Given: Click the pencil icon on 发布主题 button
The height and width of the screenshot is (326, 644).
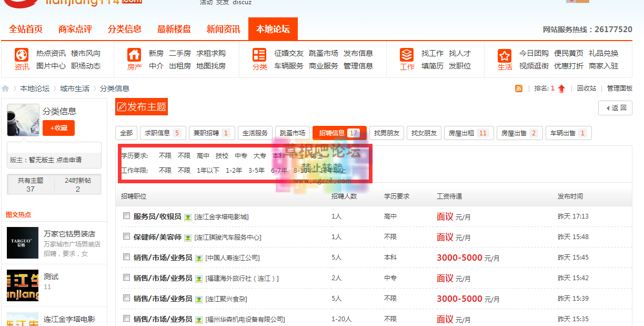Looking at the screenshot, I should pyautogui.click(x=122, y=106).
